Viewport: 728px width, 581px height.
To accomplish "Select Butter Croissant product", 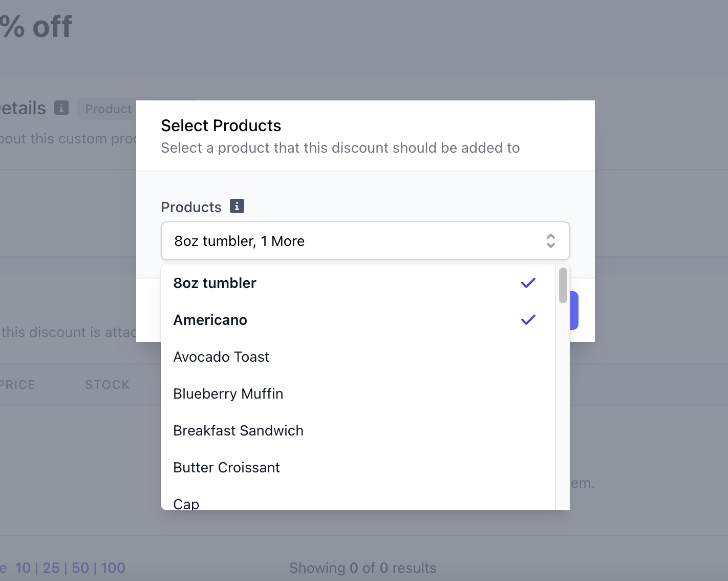I will [x=226, y=467].
